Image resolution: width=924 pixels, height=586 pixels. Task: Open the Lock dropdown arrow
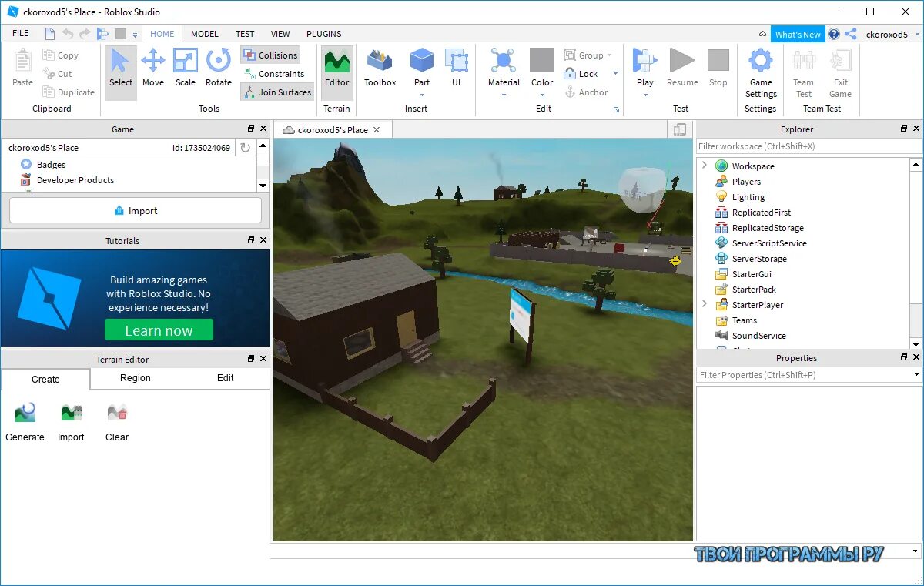point(615,74)
